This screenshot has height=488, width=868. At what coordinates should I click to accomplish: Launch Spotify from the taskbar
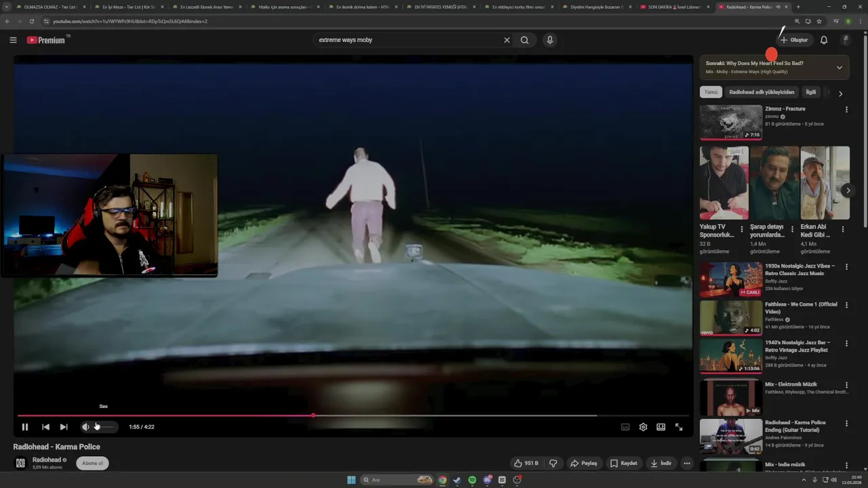(x=472, y=480)
